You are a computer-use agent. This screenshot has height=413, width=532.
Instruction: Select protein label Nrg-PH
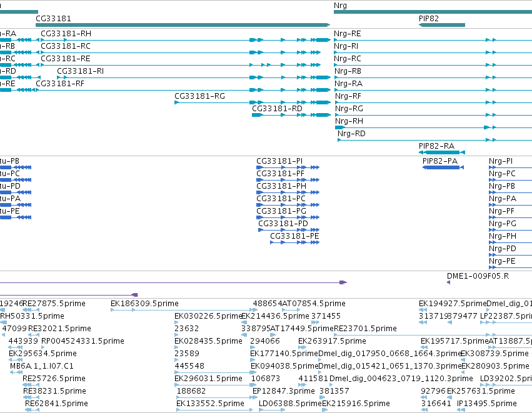(503, 236)
